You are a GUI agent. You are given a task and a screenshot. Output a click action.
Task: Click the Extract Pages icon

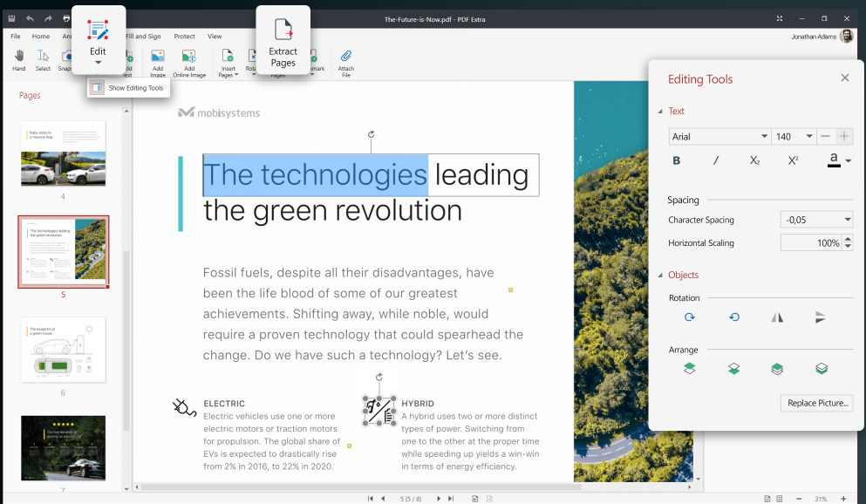(283, 31)
